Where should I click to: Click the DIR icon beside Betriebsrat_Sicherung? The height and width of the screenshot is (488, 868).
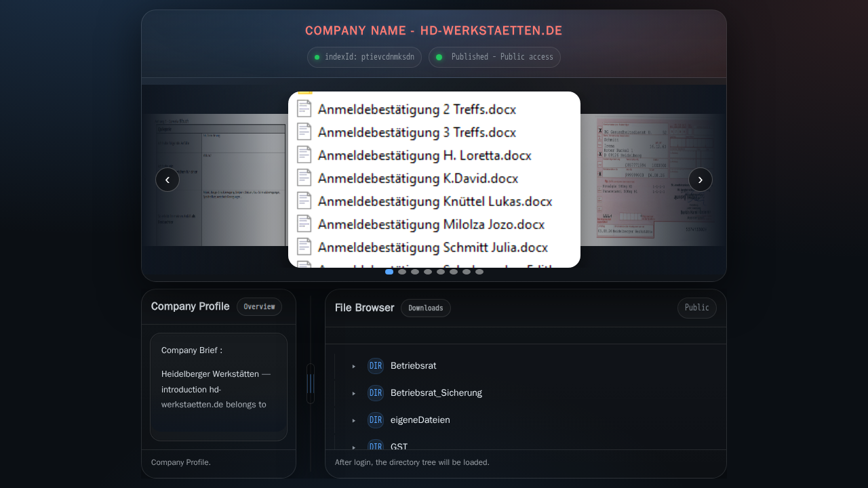point(376,393)
